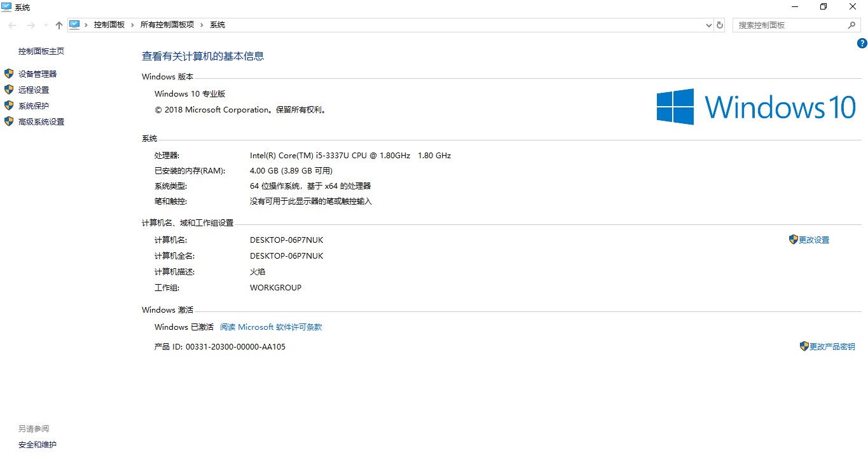Image resolution: width=868 pixels, height=462 pixels.
Task: Click shield icon beside 系统保护
Action: (x=9, y=105)
